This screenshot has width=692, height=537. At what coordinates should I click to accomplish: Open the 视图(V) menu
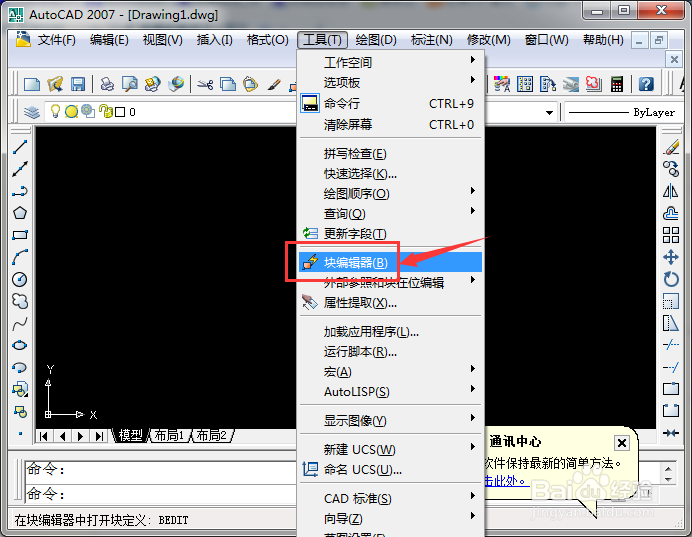pos(162,40)
